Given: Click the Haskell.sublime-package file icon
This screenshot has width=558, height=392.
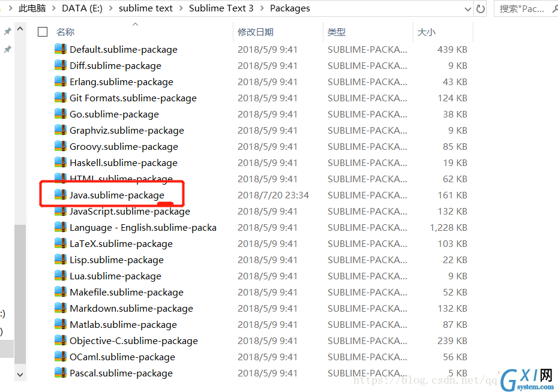Looking at the screenshot, I should [61, 162].
